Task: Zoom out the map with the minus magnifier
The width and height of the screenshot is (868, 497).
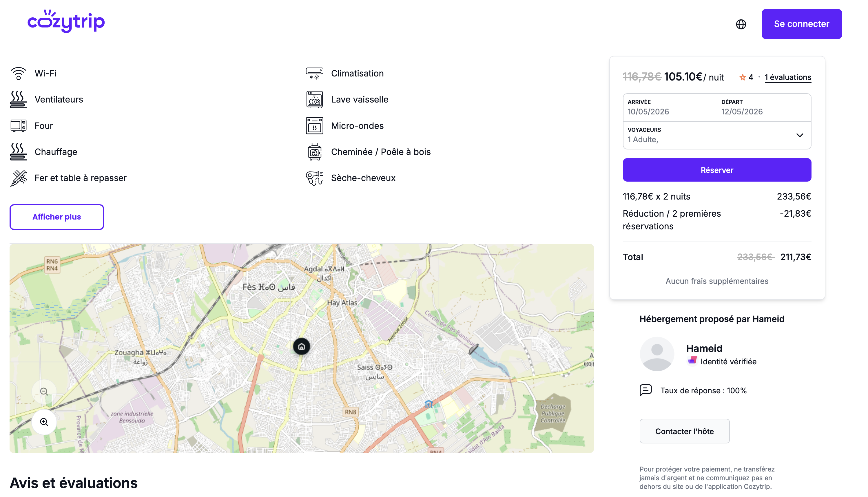Action: point(44,392)
